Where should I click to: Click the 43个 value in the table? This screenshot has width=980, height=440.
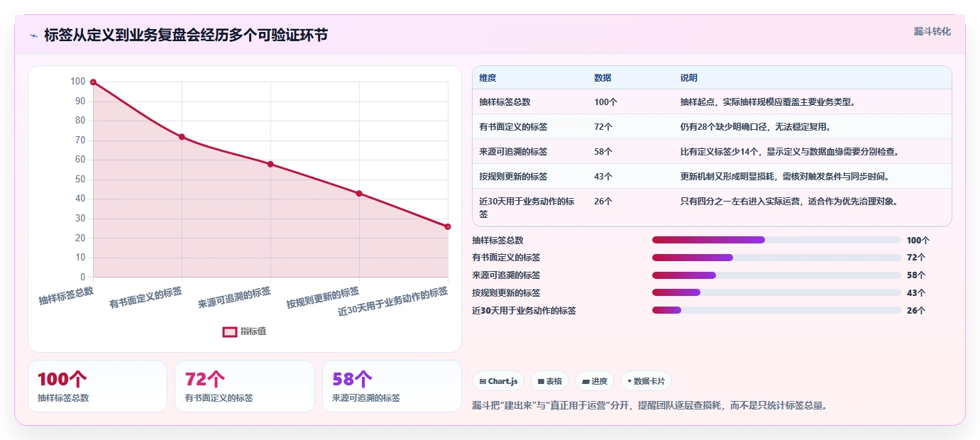coord(603,177)
